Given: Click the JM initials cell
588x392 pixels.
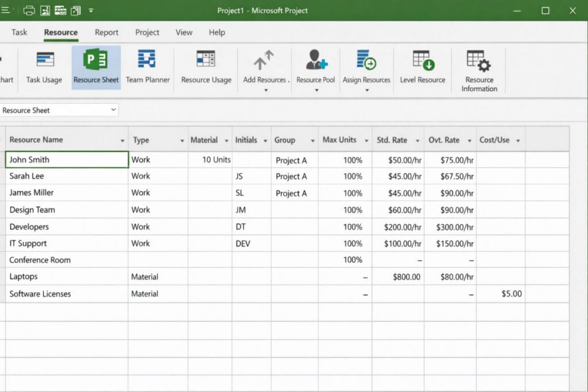Looking at the screenshot, I should point(252,210).
